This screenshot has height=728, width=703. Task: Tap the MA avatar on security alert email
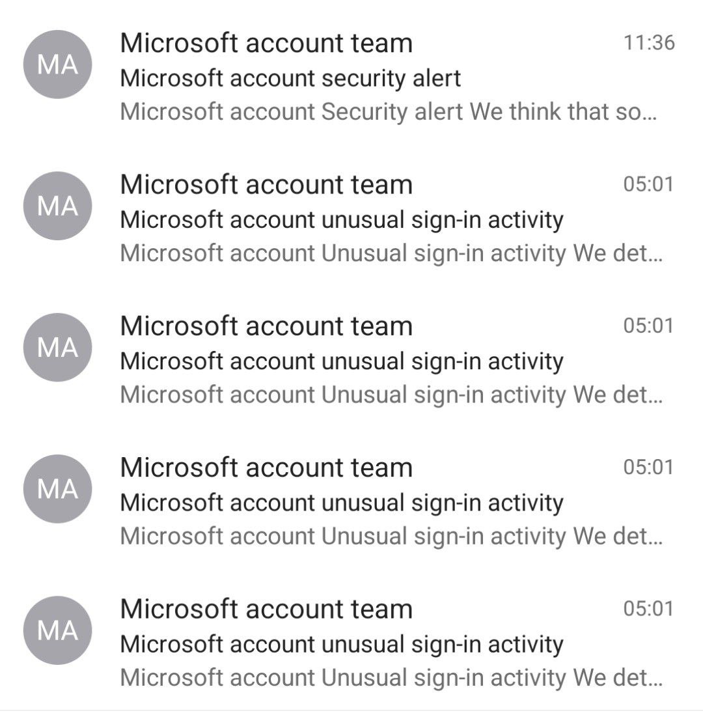[x=58, y=64]
